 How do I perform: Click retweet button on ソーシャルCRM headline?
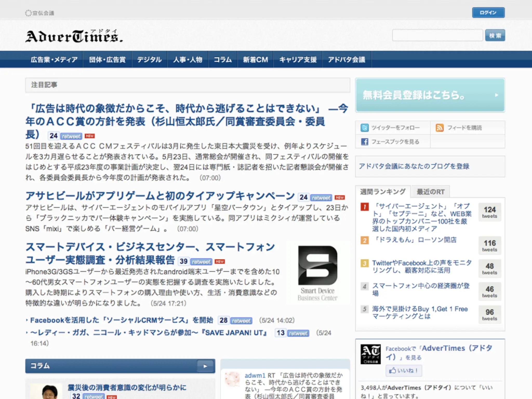[x=241, y=321]
